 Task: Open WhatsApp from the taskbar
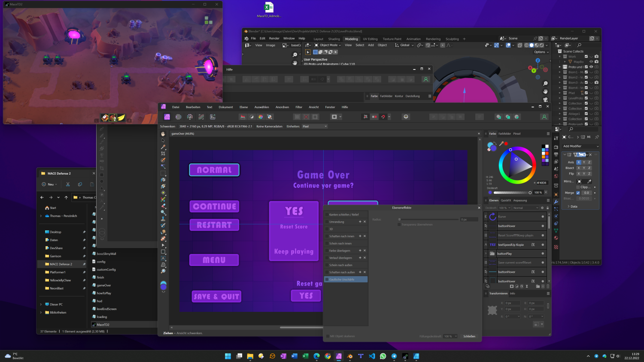[x=383, y=356]
